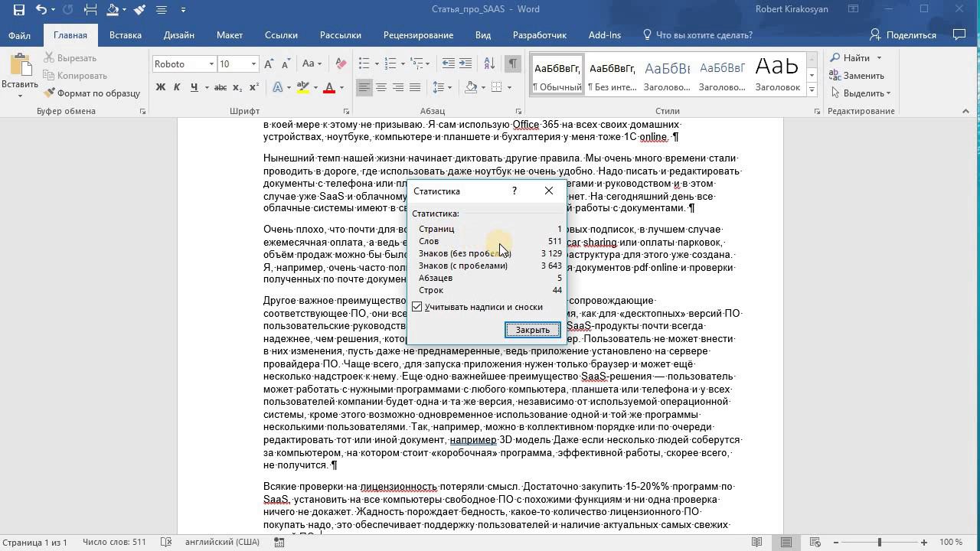Click the clear formatting eraser icon
The width and height of the screenshot is (980, 551).
click(341, 64)
